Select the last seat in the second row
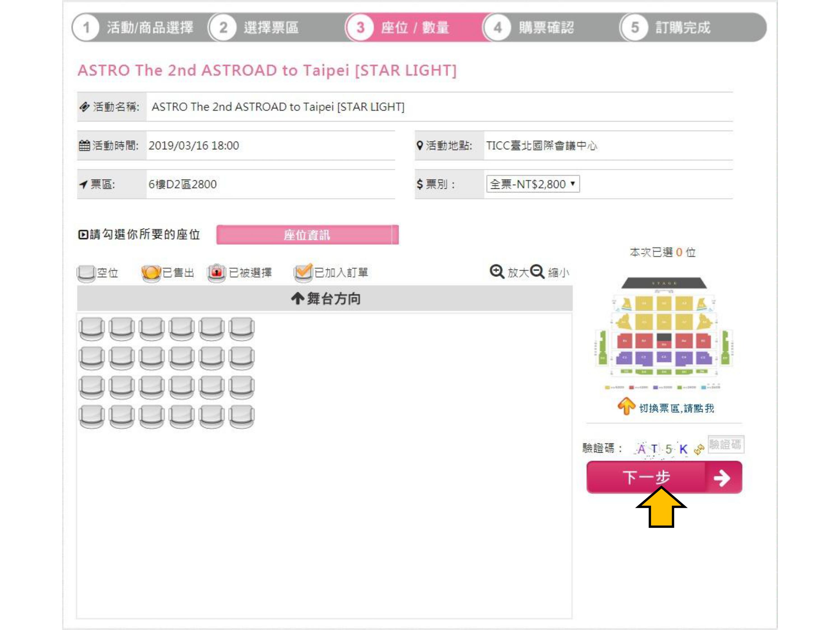This screenshot has height=630, width=840. click(x=242, y=358)
